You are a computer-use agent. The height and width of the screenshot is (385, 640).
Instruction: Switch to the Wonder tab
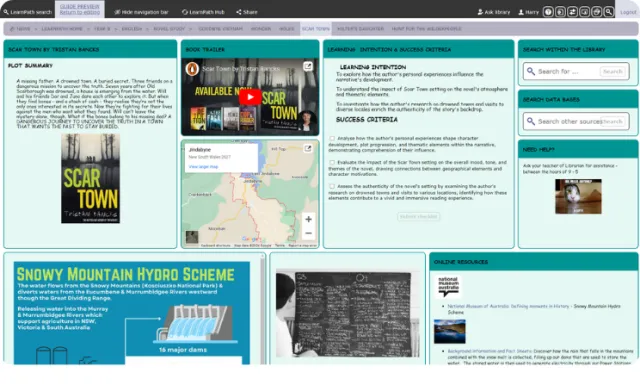pos(261,29)
